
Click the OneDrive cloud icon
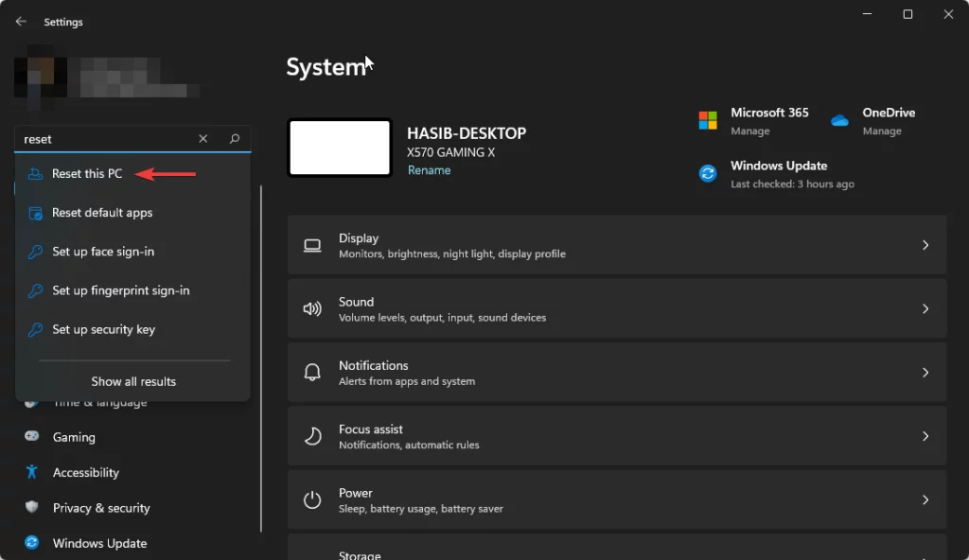[838, 120]
